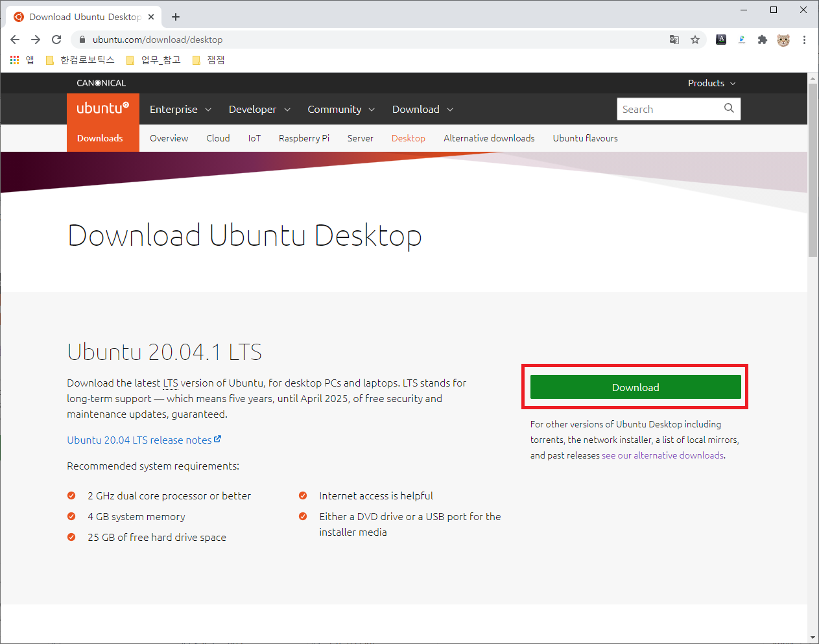Open Ubuntu flavours in the subnav
Screen dimensions: 819x644
(x=586, y=138)
